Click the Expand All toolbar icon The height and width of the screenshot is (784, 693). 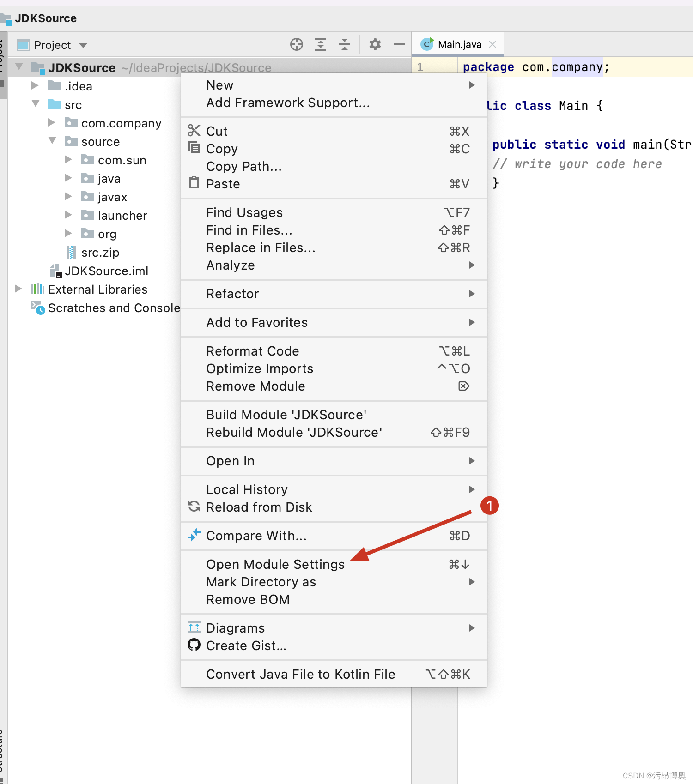[x=321, y=44]
